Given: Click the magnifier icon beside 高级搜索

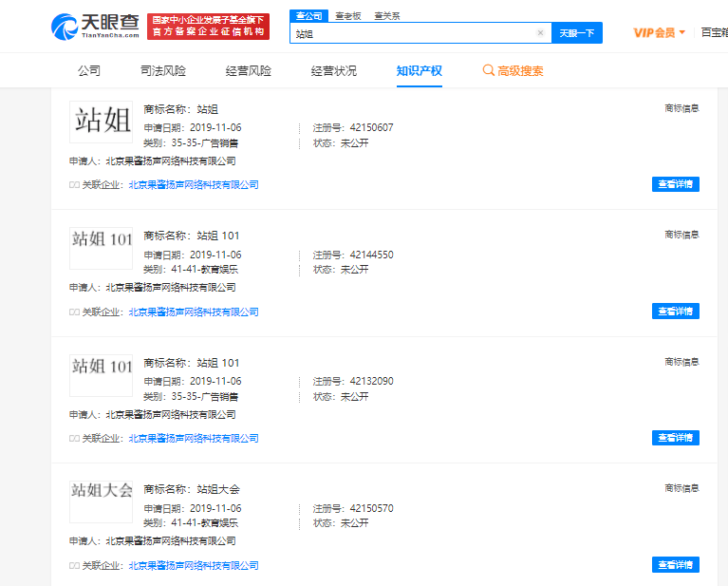Looking at the screenshot, I should coord(488,70).
